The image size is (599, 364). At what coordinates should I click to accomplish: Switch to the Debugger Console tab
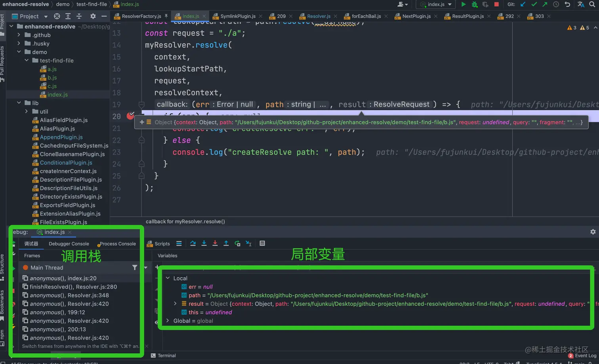pos(69,244)
